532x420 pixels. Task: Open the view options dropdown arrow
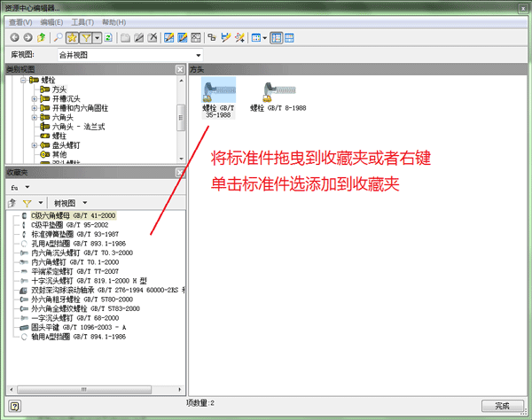click(264, 37)
